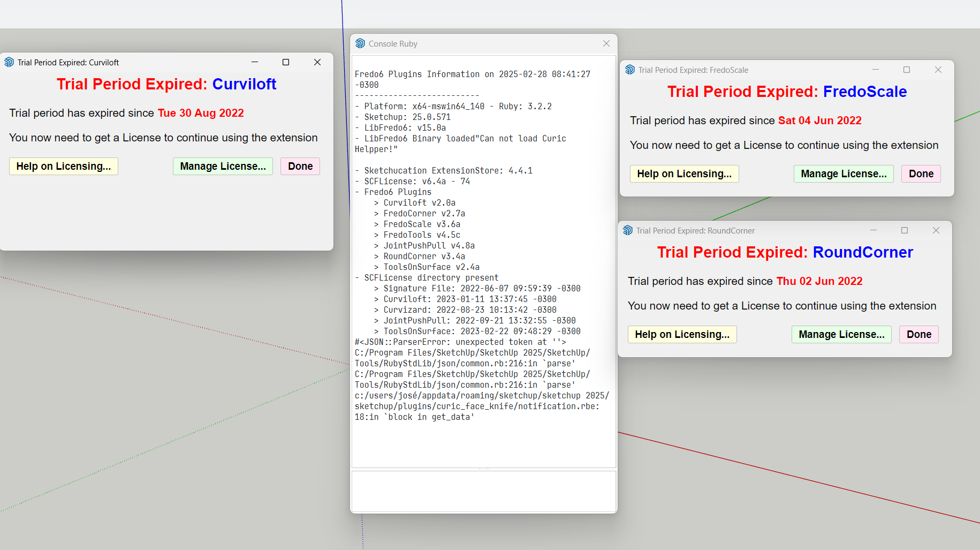Close the RoundCorner trial expired dialog
The width and height of the screenshot is (980, 550).
coord(936,230)
